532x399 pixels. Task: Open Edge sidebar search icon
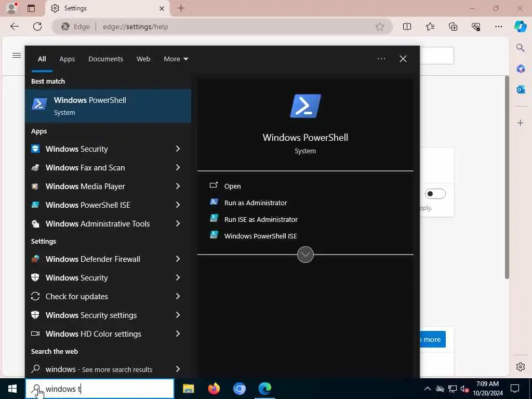(x=521, y=47)
